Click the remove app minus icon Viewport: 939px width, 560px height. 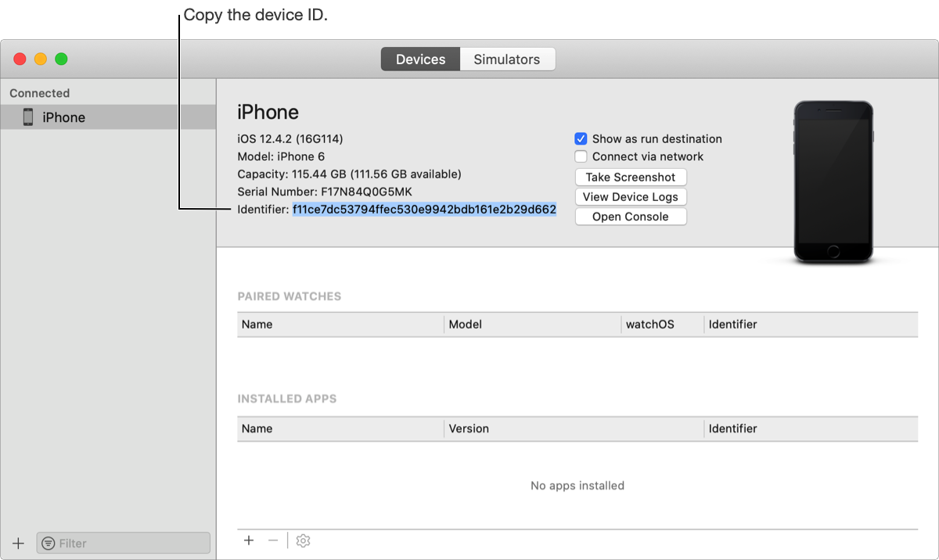tap(273, 540)
